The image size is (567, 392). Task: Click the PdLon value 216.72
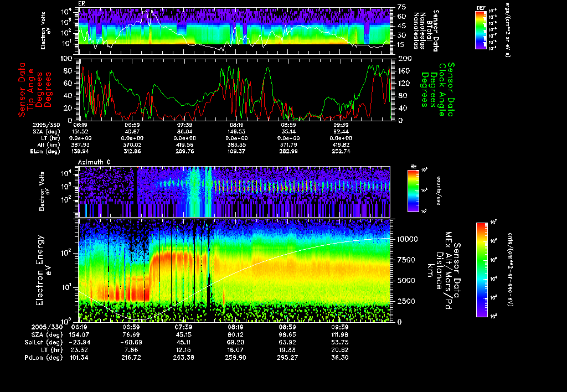pyautogui.click(x=131, y=358)
